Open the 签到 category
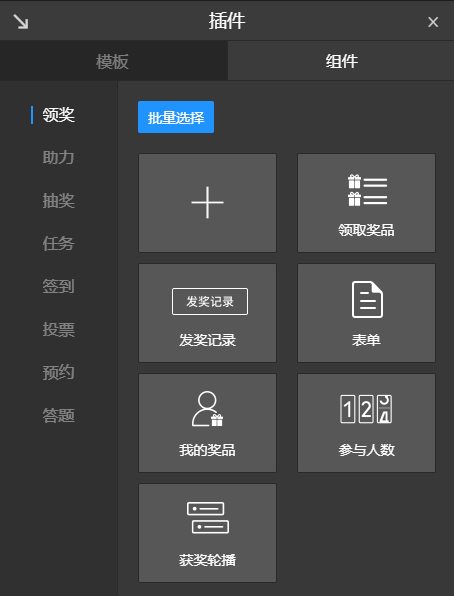Image resolution: width=454 pixels, height=596 pixels. pyautogui.click(x=58, y=286)
